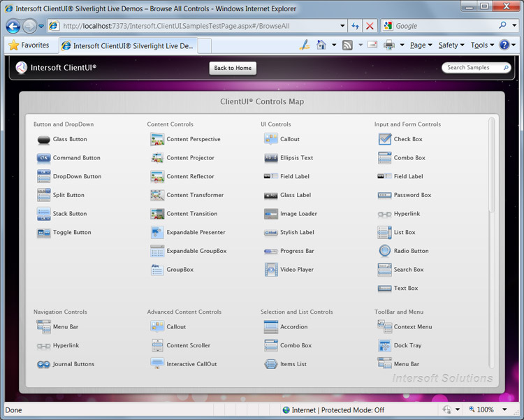Open the Field Label link in UI Controls
The image size is (524, 420).
pos(295,176)
